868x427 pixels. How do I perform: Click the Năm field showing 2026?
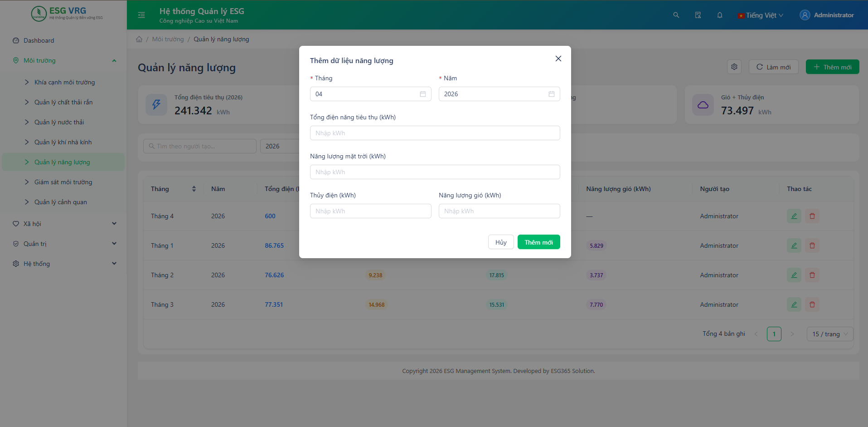(x=499, y=94)
